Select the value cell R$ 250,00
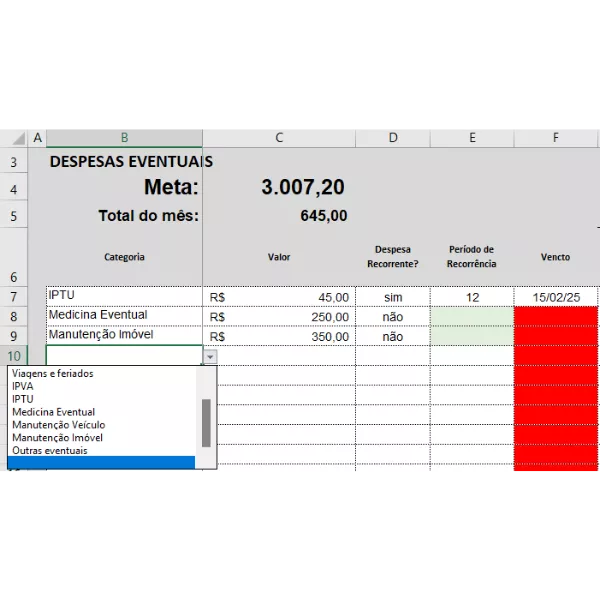 click(x=279, y=316)
